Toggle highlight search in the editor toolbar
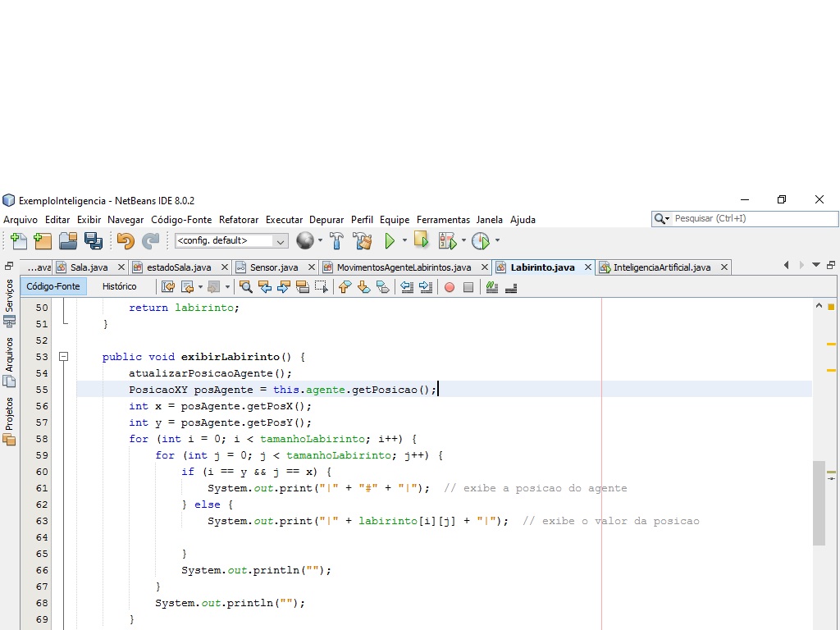 coord(303,287)
